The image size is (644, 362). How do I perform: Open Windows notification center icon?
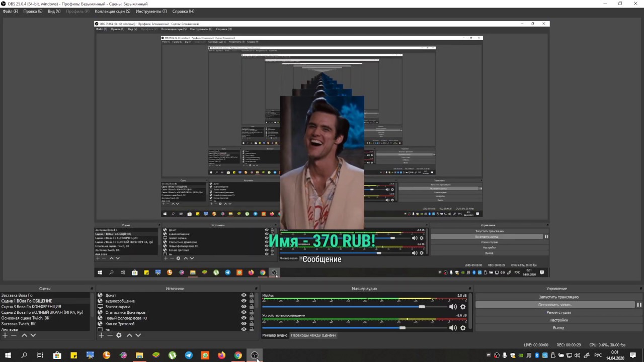click(x=633, y=355)
